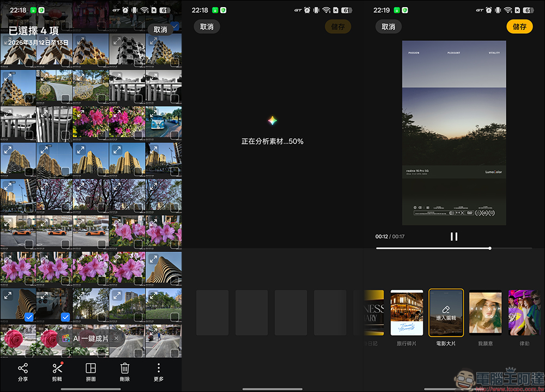The image size is (545, 392).
Task: Expand curved tower photo with light sky
Action: coord(153,259)
